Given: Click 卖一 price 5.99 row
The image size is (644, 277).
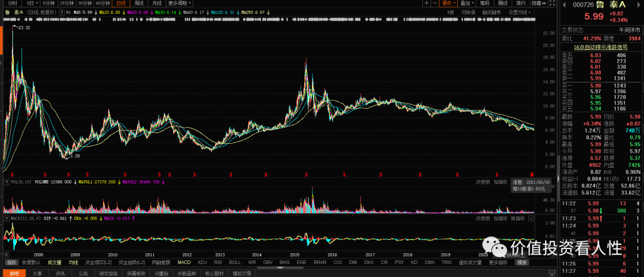Looking at the screenshot, I should click(x=600, y=78).
